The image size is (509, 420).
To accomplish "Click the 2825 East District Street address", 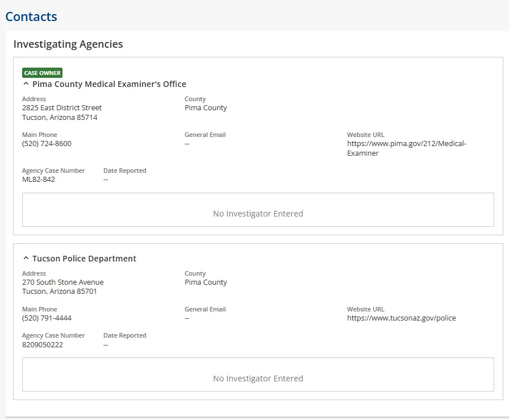I will pyautogui.click(x=62, y=108).
